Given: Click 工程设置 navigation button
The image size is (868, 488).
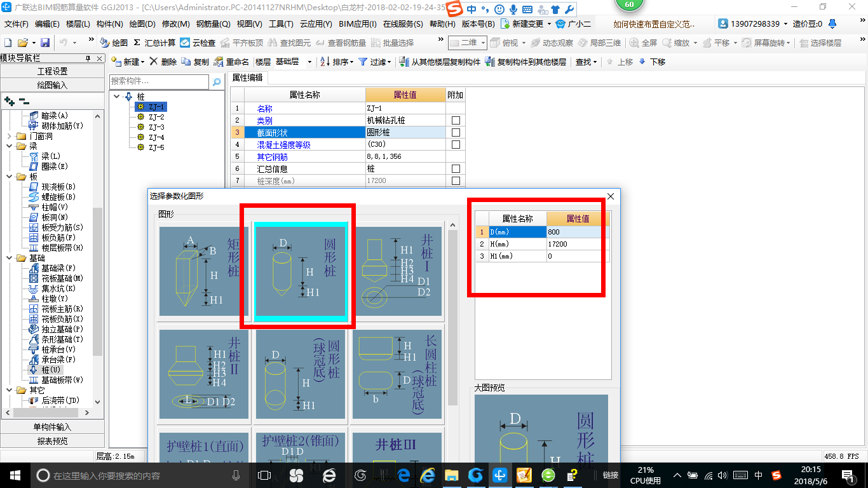Looking at the screenshot, I should point(52,71).
